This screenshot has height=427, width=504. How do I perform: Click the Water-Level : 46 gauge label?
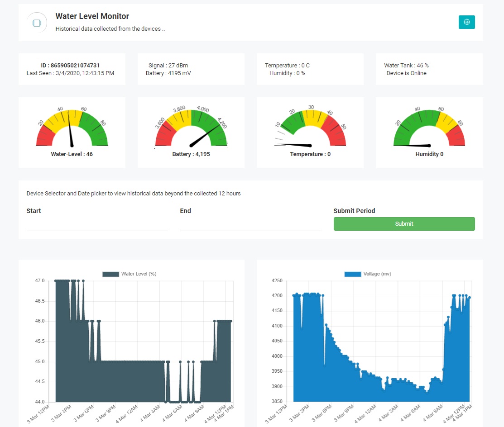72,154
